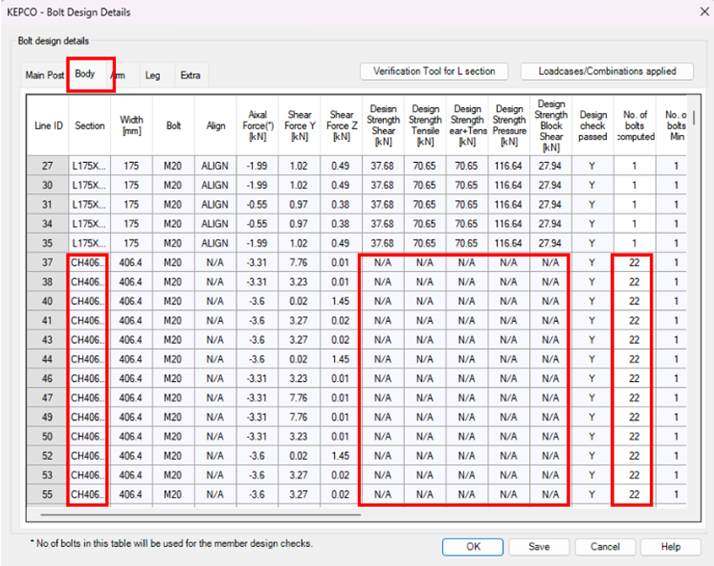This screenshot has width=714, height=566.
Task: Switch to the Leg tab
Action: pyautogui.click(x=152, y=75)
